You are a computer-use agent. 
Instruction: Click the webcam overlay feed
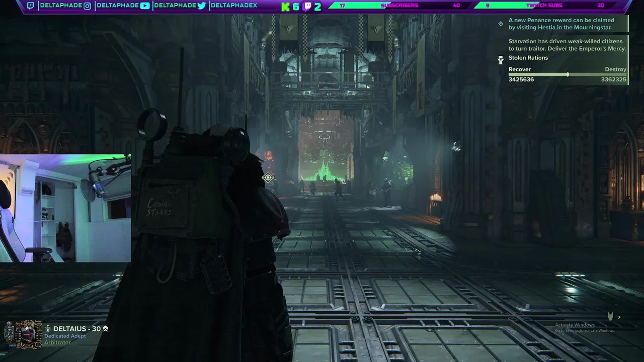point(65,208)
